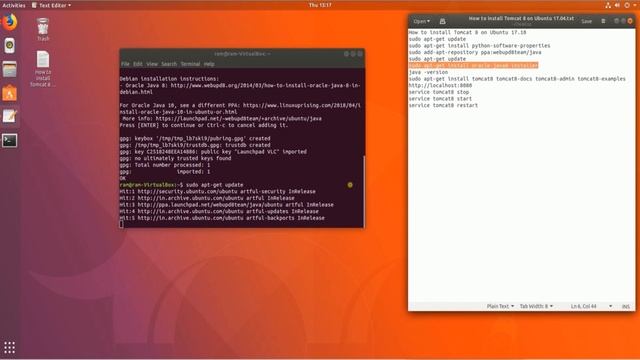Launch Firefox from the dock
The width and height of the screenshot is (640, 360).
pos(10,21)
